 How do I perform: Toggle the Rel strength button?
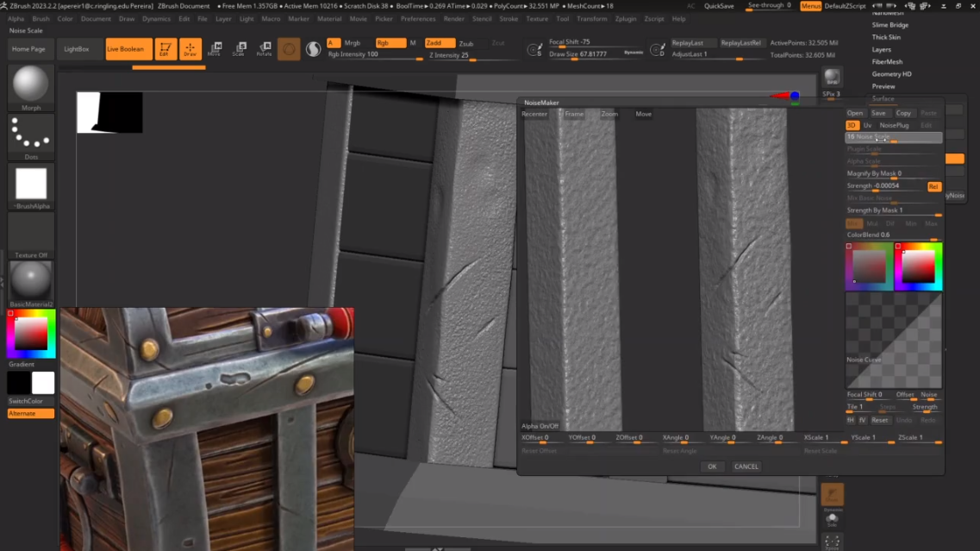[933, 186]
